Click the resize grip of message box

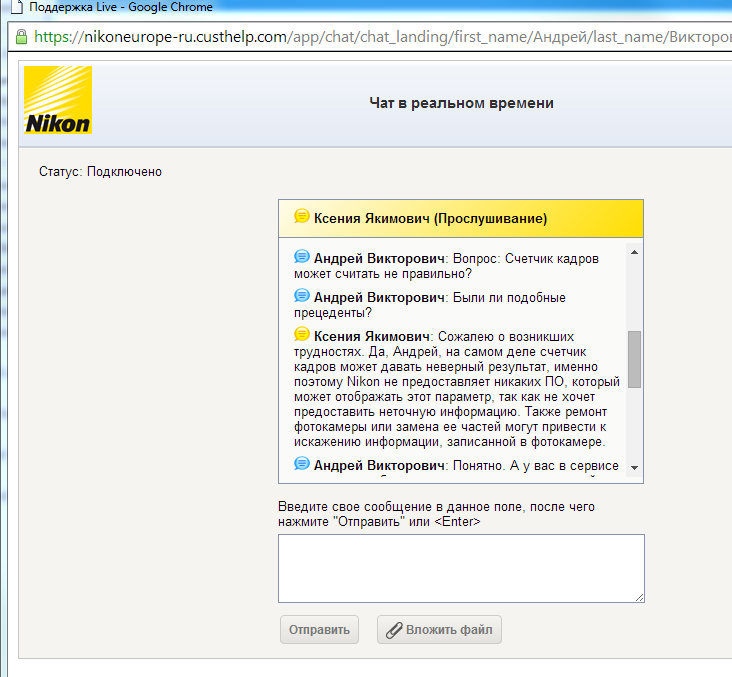point(640,597)
